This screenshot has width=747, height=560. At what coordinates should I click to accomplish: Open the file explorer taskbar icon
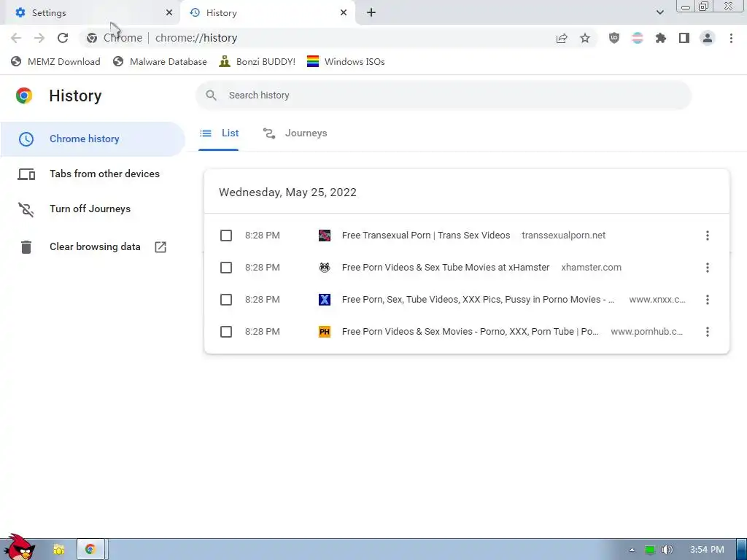click(x=58, y=550)
